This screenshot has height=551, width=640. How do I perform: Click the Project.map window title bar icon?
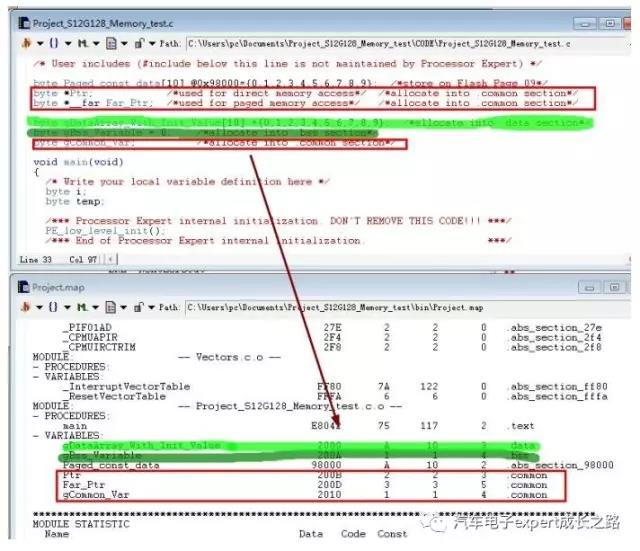(x=23, y=286)
